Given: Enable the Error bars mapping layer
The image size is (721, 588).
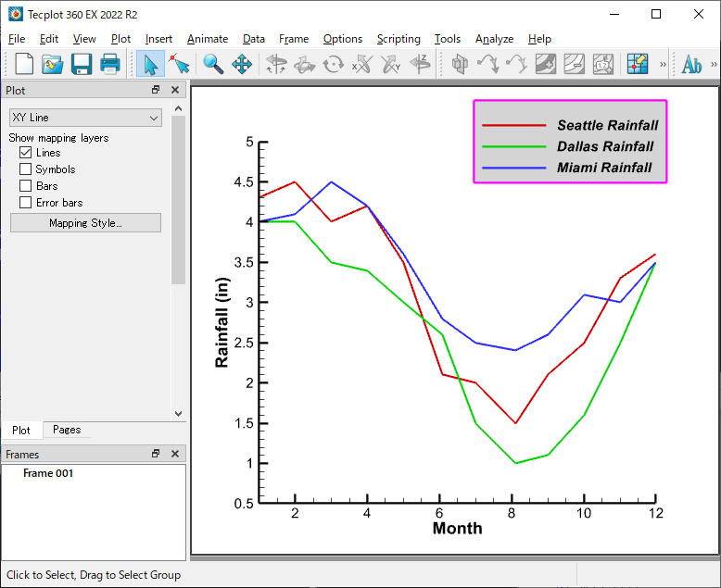Looking at the screenshot, I should [26, 202].
